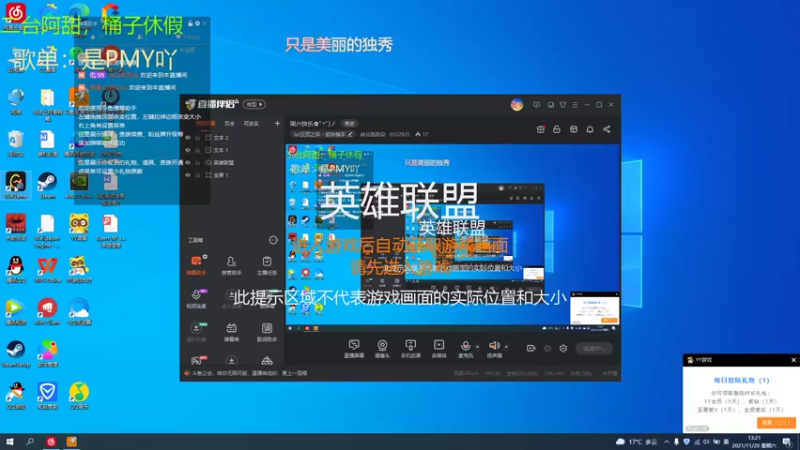Hide the 全屏 1 layer
800x450 pixels.
point(188,175)
